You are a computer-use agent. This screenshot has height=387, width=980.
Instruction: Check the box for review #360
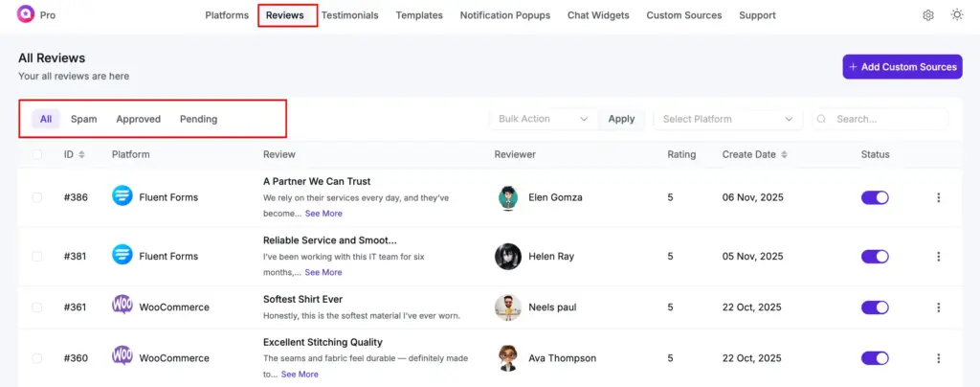coord(37,358)
